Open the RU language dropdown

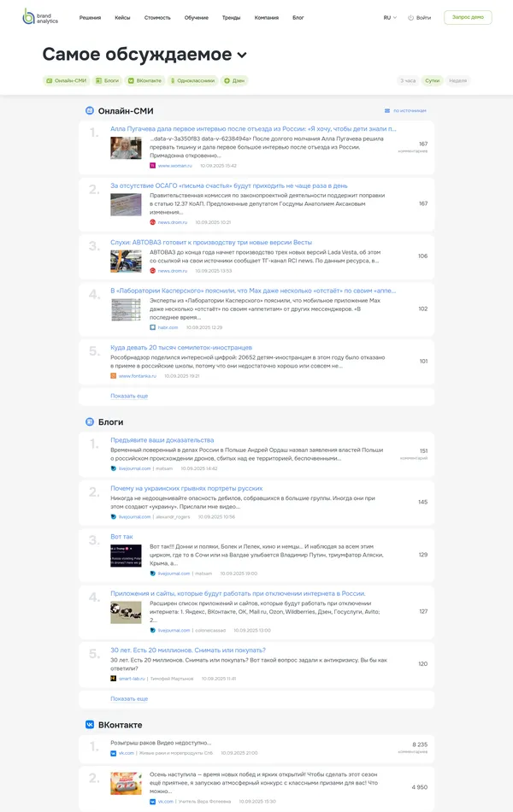(390, 17)
